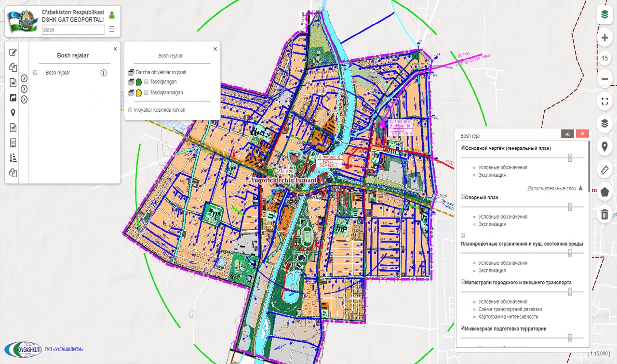This screenshot has height=364, width=617.
Task: Click the yellow polygon icon for Tasdiqlanmagan
Action: pos(139,93)
